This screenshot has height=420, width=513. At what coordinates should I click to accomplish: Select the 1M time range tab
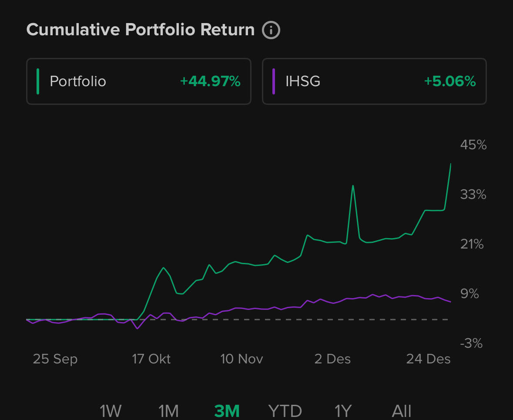pos(168,410)
